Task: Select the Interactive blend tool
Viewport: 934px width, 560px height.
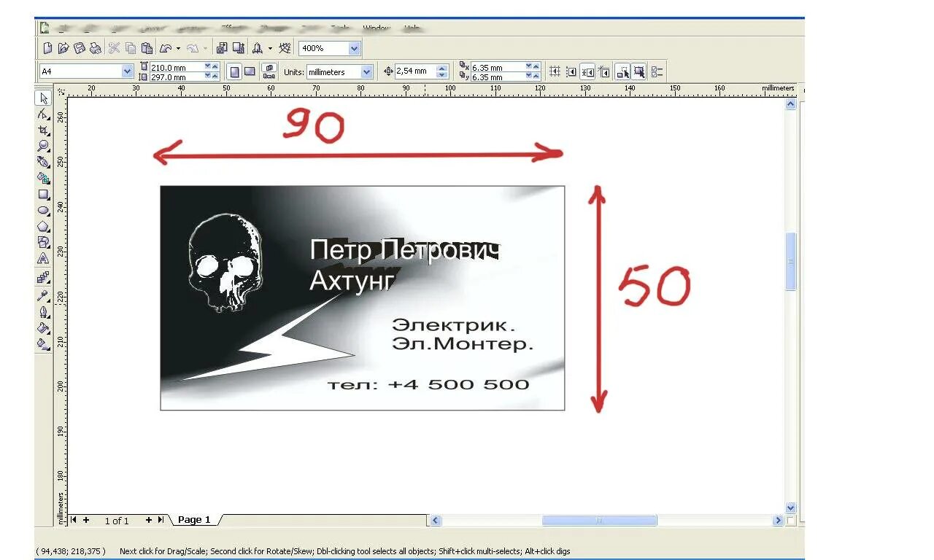Action: point(44,278)
